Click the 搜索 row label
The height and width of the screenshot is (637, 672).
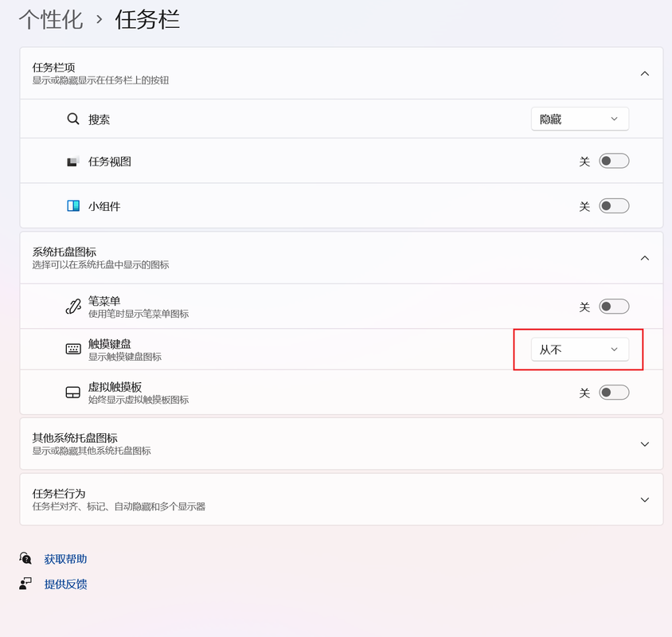(99, 119)
